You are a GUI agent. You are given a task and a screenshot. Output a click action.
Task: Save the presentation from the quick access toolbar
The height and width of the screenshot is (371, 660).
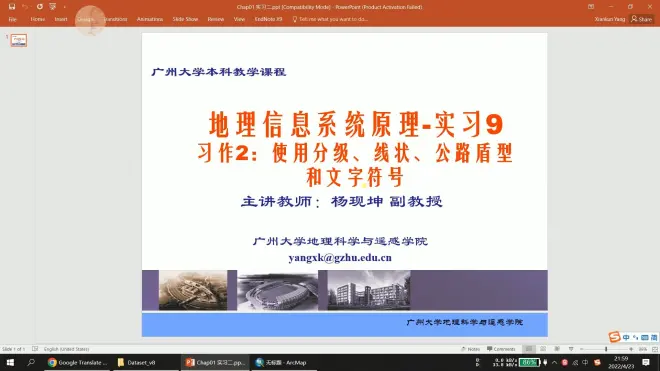12,7
